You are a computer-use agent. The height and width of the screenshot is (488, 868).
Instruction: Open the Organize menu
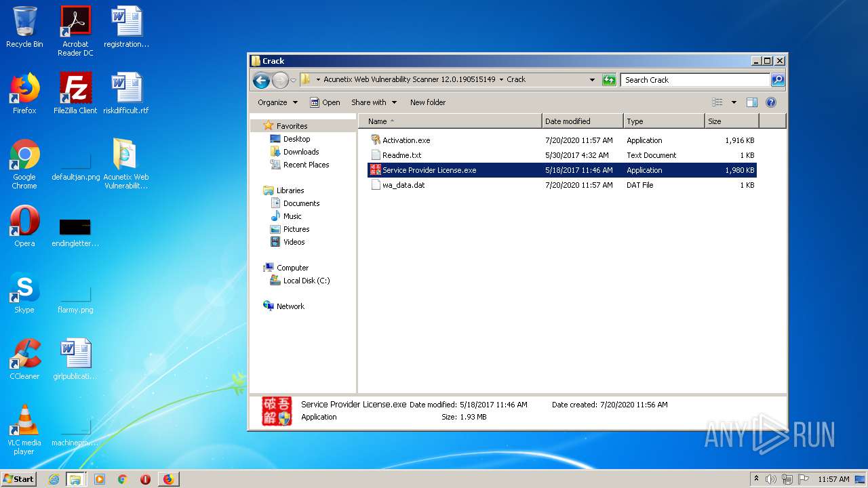(x=277, y=102)
